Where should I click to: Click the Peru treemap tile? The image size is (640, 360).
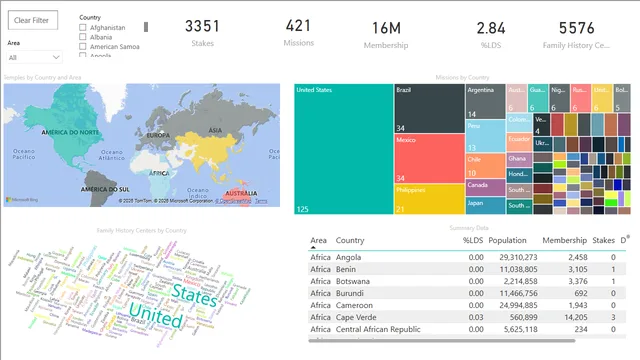point(486,136)
